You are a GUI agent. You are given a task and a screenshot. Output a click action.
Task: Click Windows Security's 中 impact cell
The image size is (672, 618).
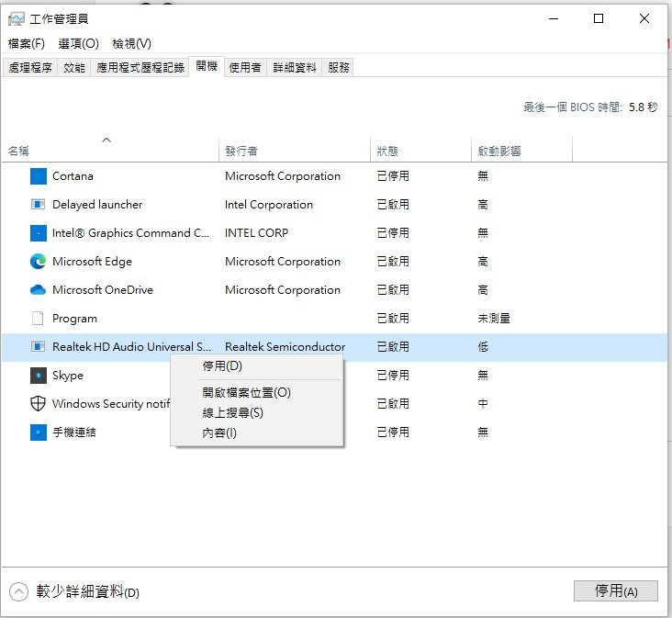(x=483, y=404)
